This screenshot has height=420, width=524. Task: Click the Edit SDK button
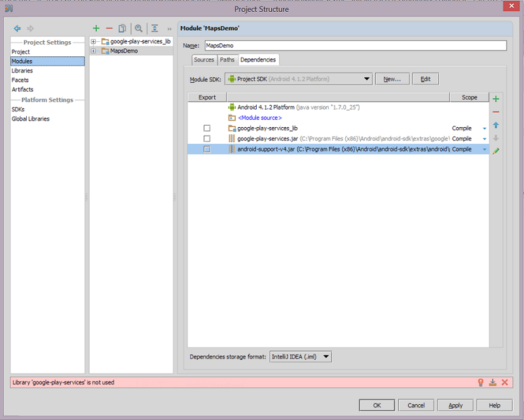coord(425,79)
